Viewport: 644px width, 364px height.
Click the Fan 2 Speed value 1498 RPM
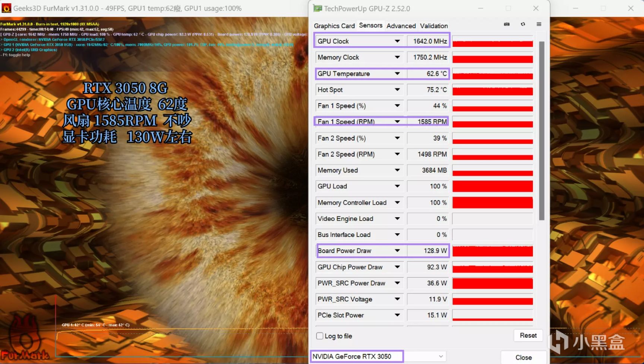coord(428,154)
